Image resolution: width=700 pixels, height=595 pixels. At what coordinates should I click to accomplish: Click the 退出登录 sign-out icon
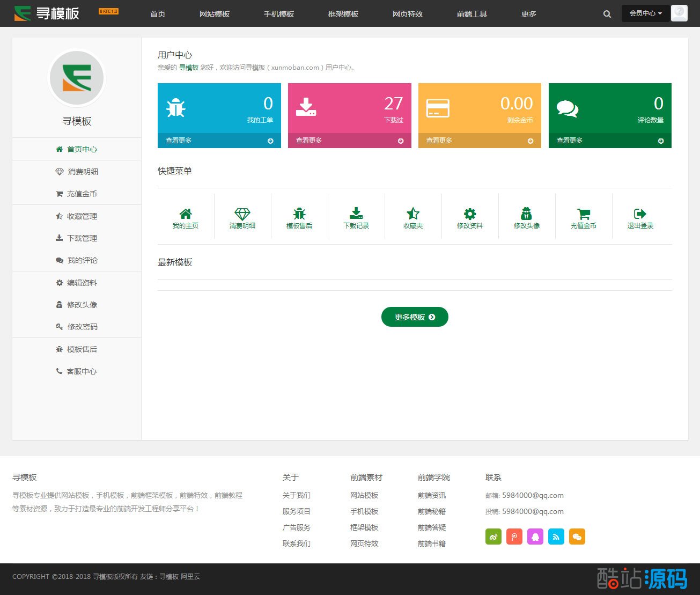pos(640,214)
